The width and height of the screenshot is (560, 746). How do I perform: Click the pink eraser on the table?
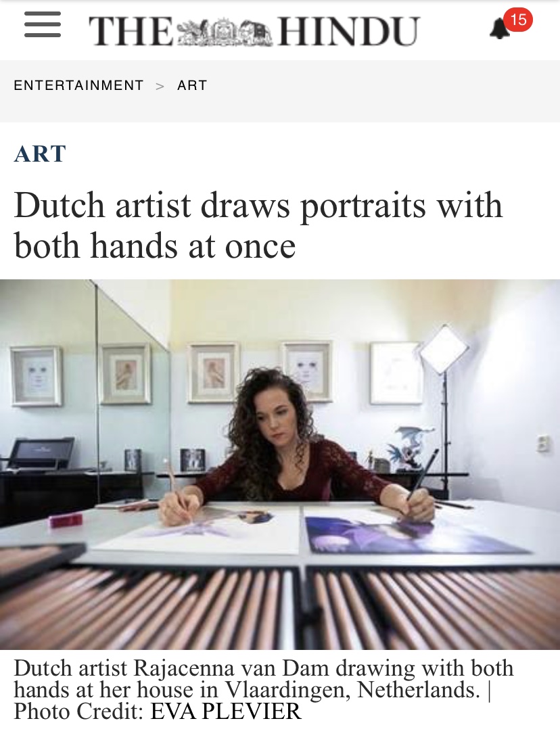pyautogui.click(x=66, y=519)
